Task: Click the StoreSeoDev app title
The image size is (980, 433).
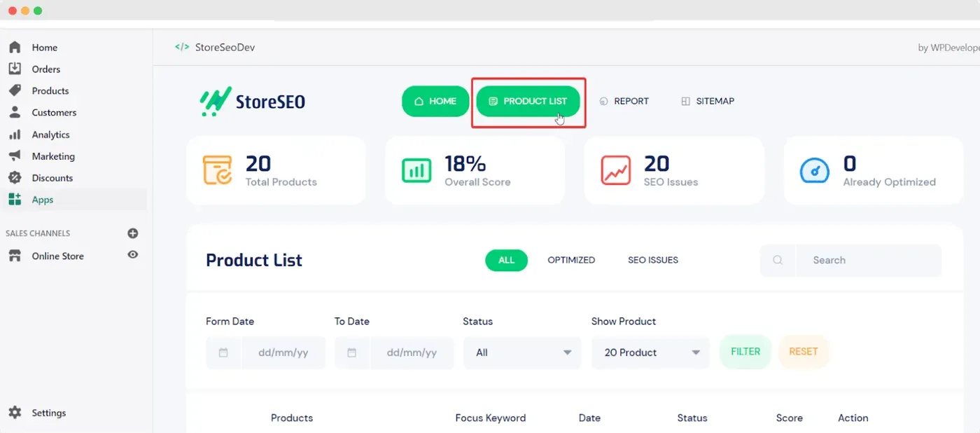Action: pos(225,48)
